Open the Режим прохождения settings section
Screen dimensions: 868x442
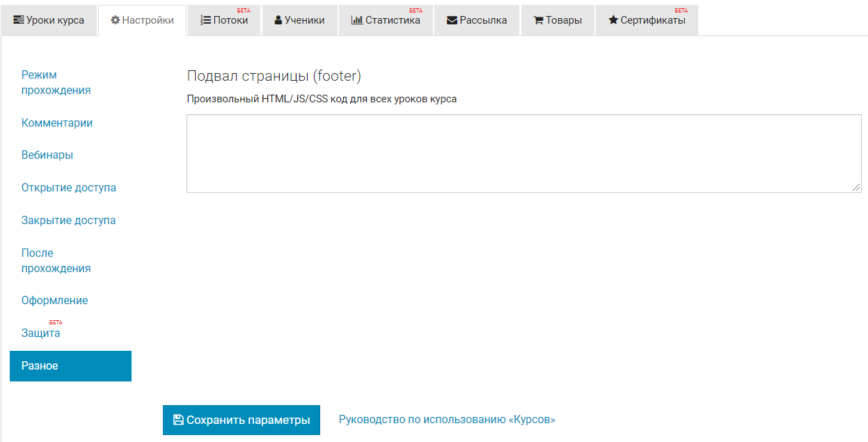click(56, 82)
